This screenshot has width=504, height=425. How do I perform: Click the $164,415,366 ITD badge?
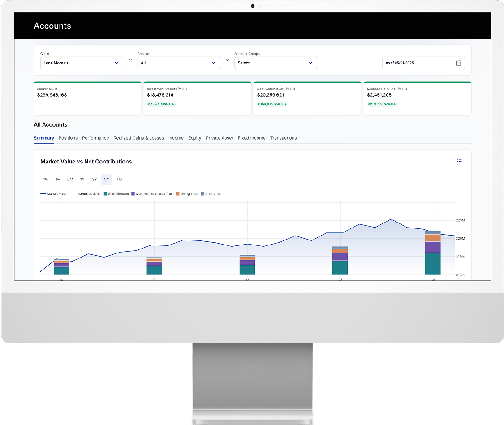pos(272,104)
